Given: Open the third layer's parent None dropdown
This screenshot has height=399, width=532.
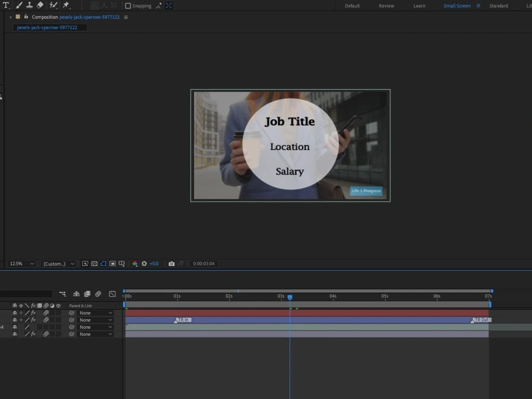Looking at the screenshot, I should point(95,327).
